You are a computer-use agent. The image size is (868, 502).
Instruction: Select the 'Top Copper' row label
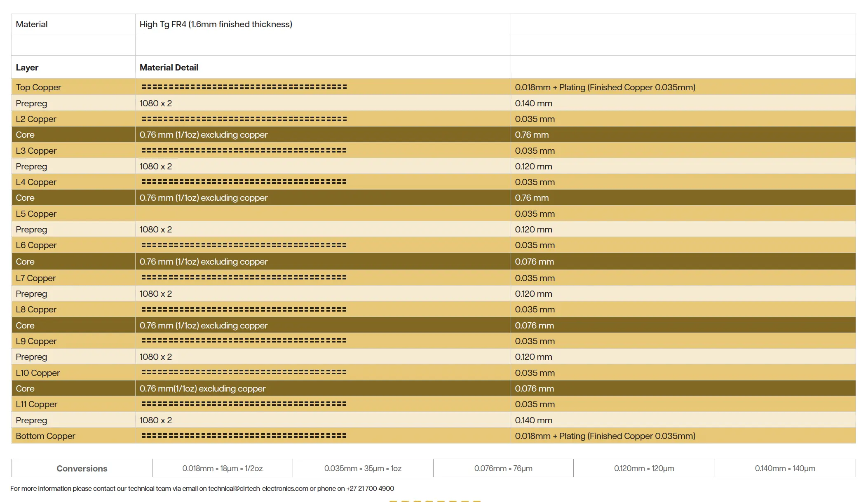38,87
